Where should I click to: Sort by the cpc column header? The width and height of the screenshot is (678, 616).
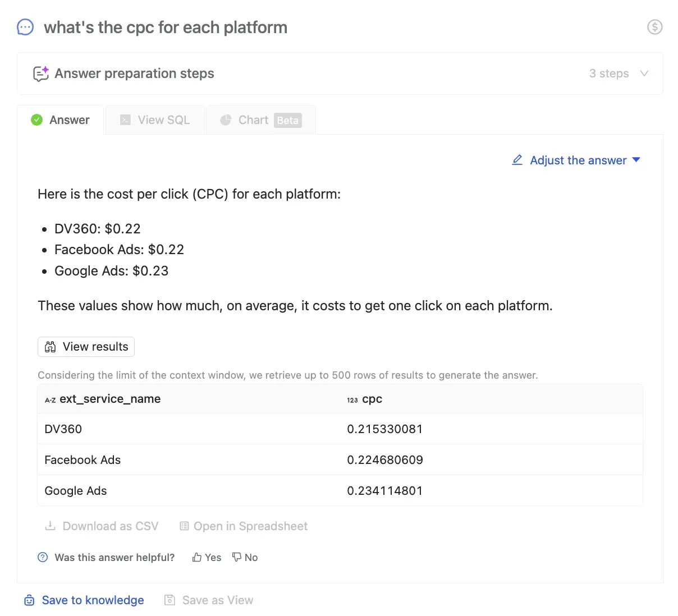tap(372, 399)
